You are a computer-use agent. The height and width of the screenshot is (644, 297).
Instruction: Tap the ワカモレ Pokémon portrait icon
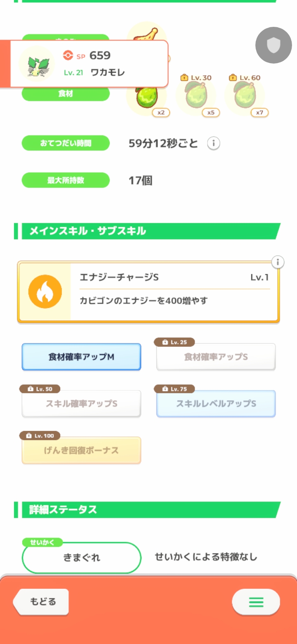click(x=38, y=64)
